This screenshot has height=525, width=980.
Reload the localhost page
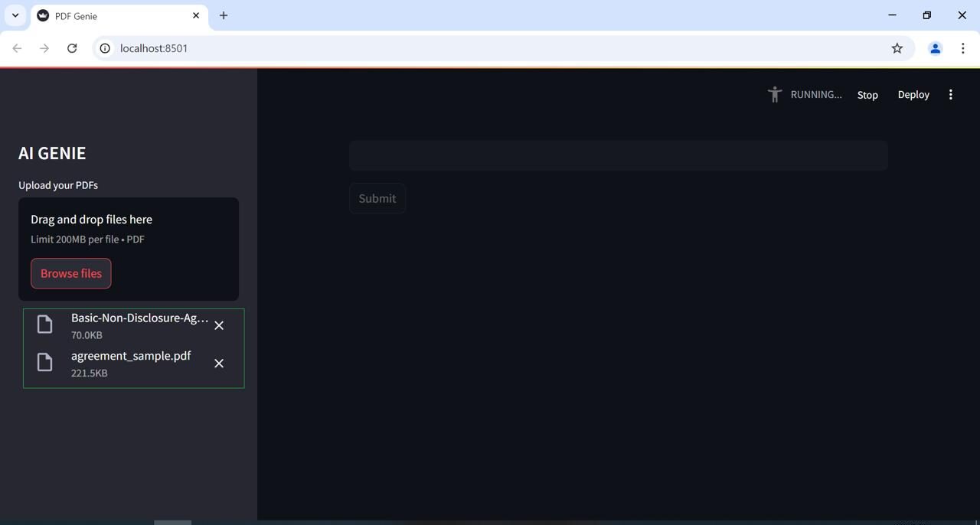72,48
